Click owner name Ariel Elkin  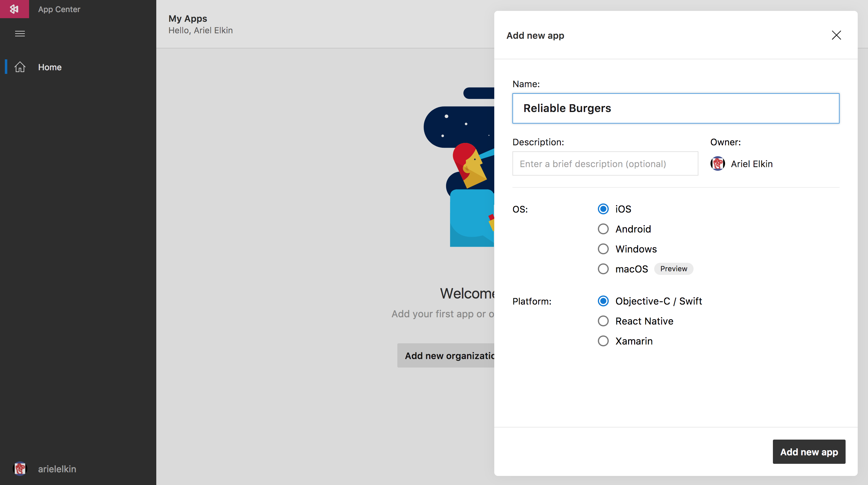tap(752, 164)
